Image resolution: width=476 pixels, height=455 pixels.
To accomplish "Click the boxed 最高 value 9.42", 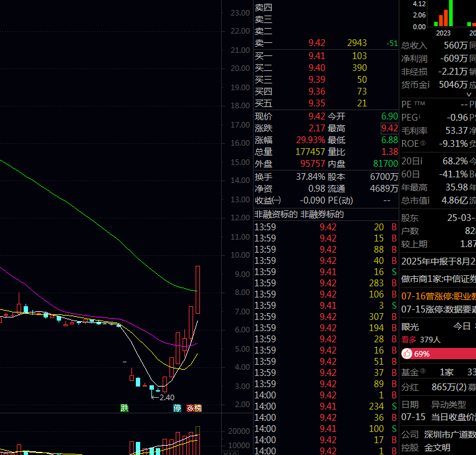I will pyautogui.click(x=389, y=128).
